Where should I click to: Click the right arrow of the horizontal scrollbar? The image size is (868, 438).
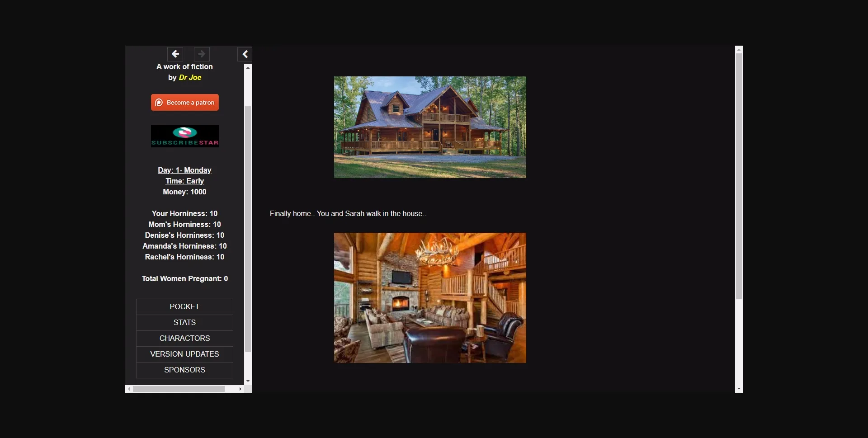[240, 389]
